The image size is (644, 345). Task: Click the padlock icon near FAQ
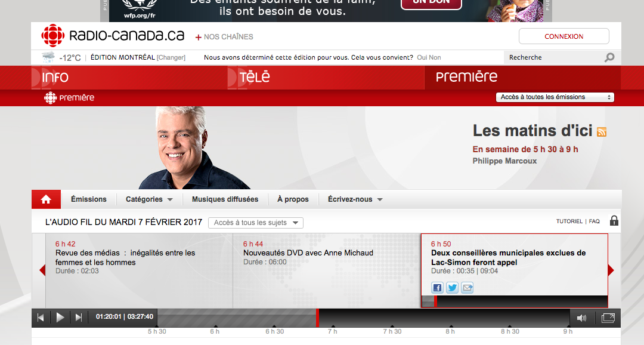(614, 221)
